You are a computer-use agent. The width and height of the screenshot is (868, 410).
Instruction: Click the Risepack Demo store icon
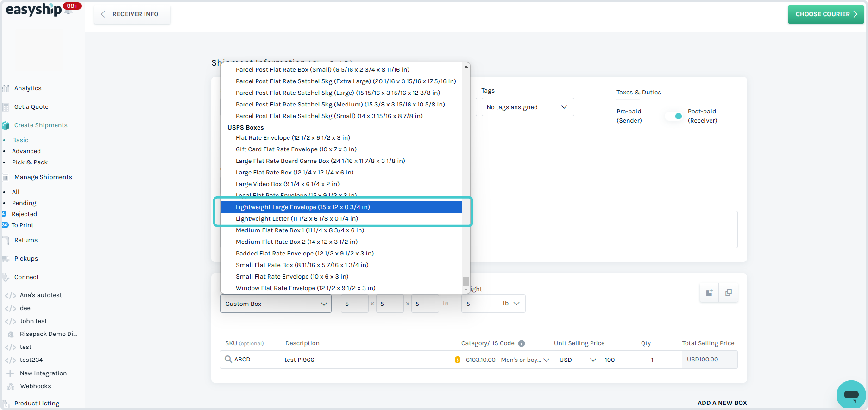pos(11,334)
